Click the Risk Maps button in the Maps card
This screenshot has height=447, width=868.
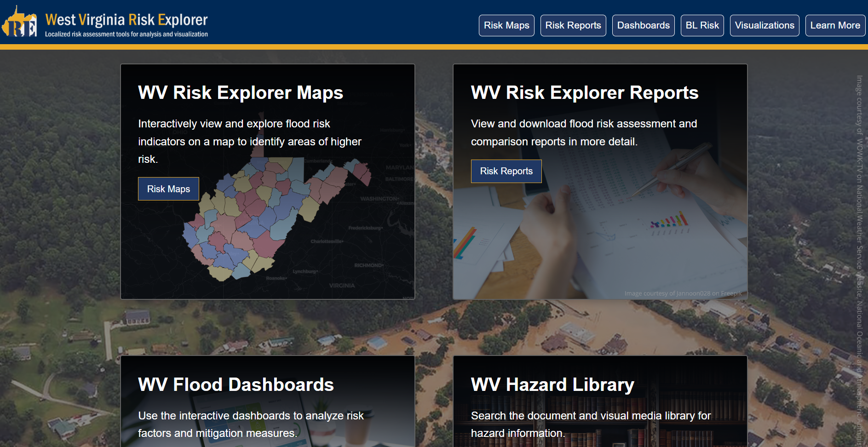coord(168,189)
